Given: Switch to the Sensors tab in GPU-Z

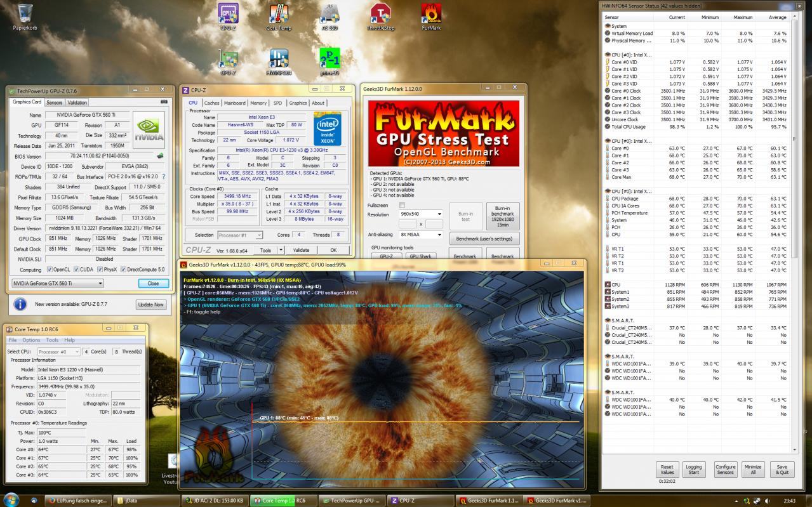Looking at the screenshot, I should click(55, 102).
